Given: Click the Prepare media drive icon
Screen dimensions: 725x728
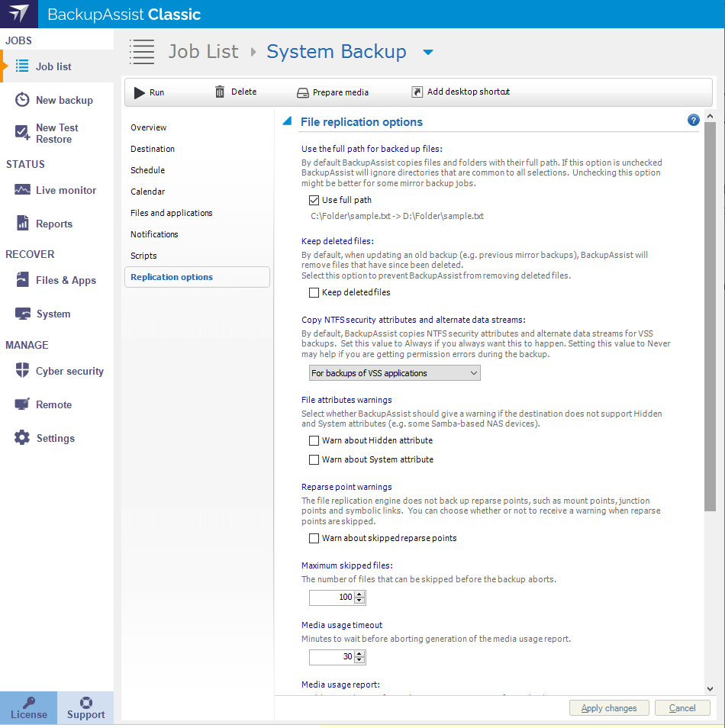Looking at the screenshot, I should pyautogui.click(x=302, y=92).
